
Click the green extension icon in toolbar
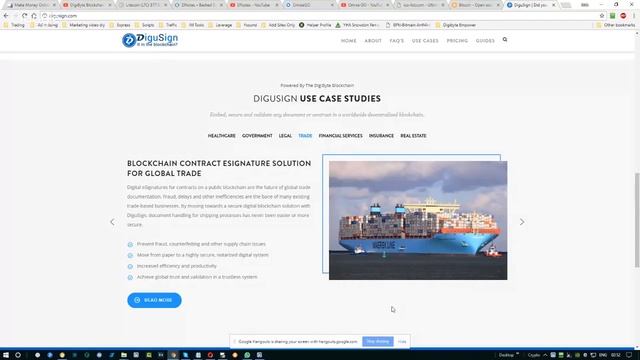[613, 16]
